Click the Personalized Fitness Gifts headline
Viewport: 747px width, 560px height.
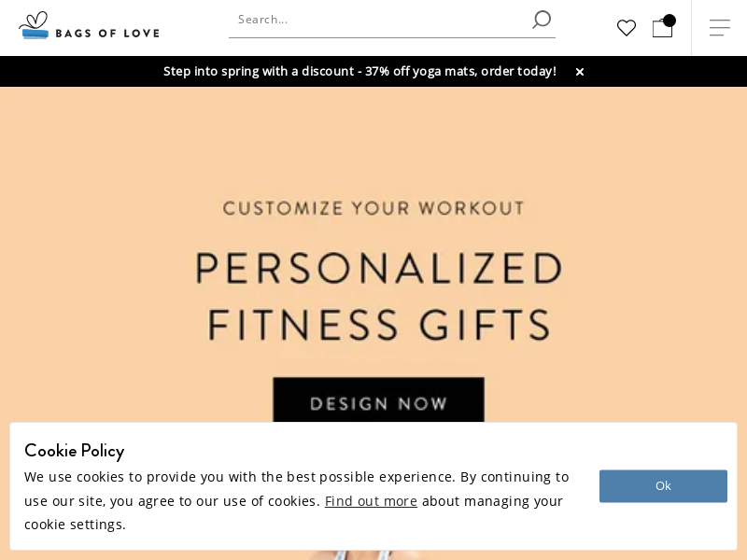[x=379, y=296]
